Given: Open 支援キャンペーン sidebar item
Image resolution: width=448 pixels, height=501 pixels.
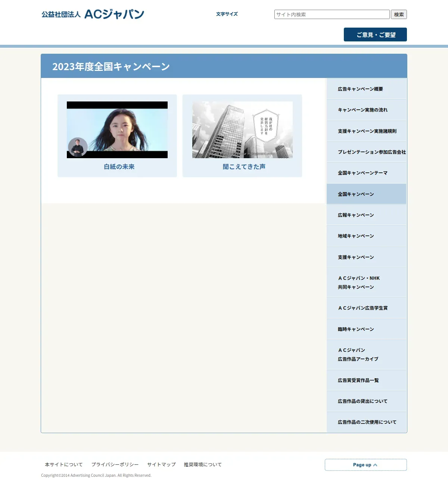Looking at the screenshot, I should pos(367,257).
